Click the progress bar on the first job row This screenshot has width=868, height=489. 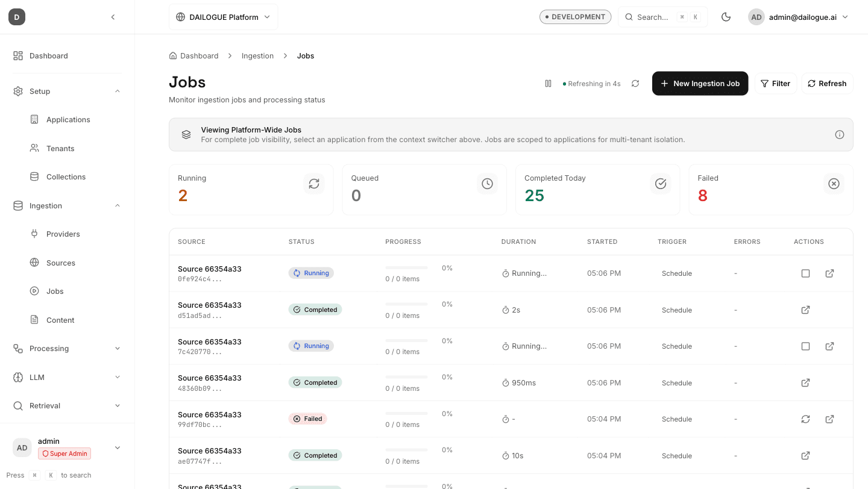[x=406, y=268]
